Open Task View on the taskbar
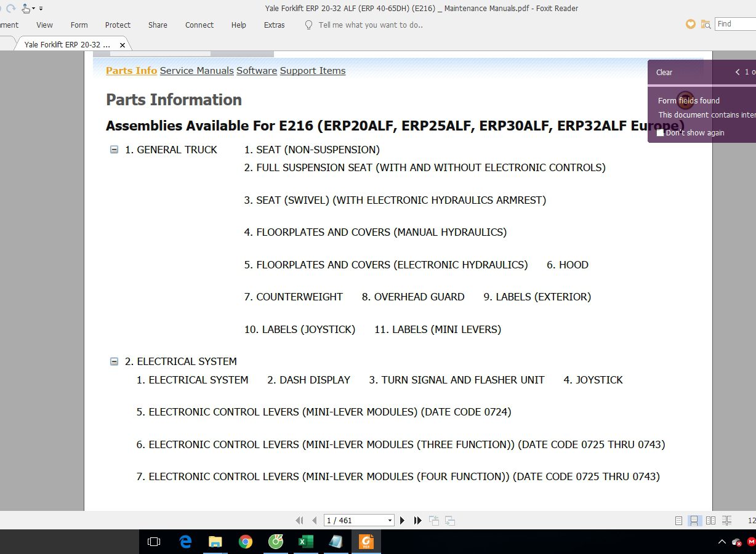756x554 pixels. click(154, 542)
